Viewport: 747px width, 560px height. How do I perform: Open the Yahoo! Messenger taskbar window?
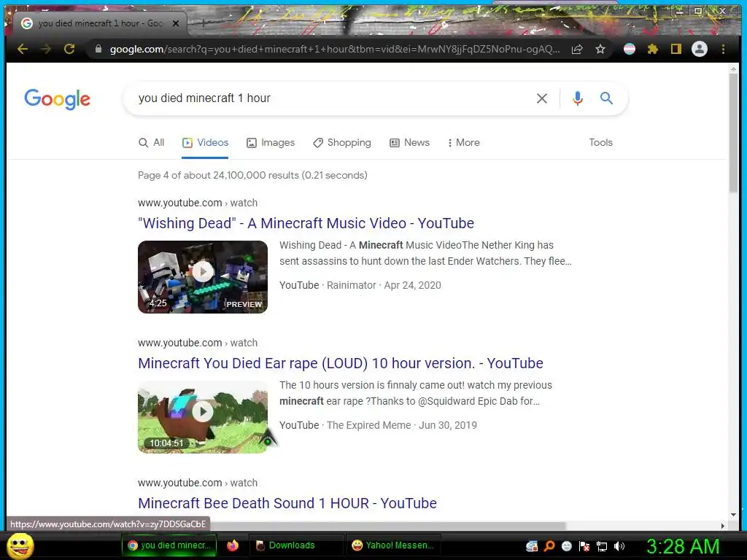393,545
